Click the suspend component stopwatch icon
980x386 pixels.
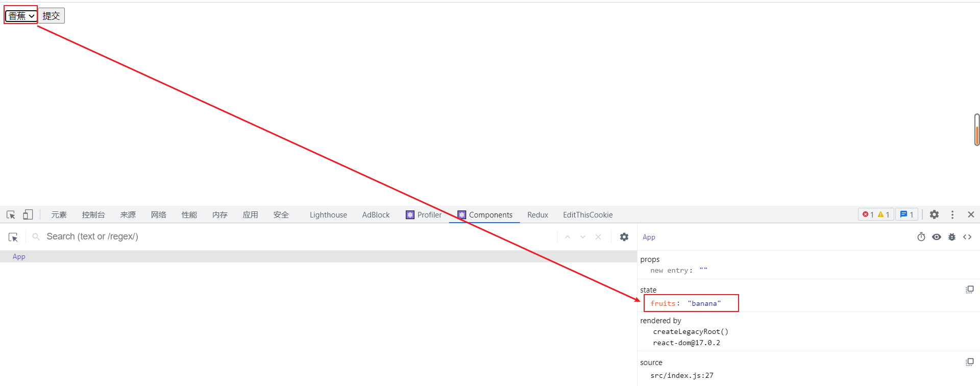[x=921, y=237]
